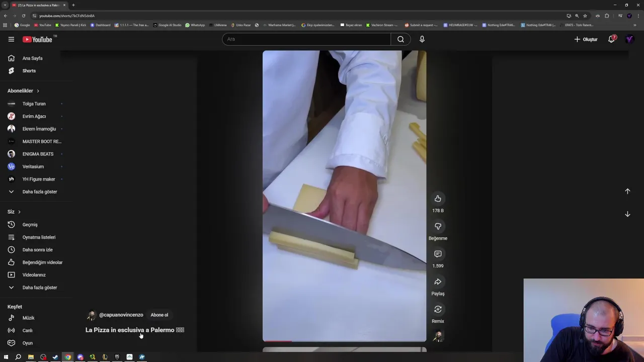Open the tab search dropdown
Viewport: 644px width, 362px height.
[x=5, y=5]
